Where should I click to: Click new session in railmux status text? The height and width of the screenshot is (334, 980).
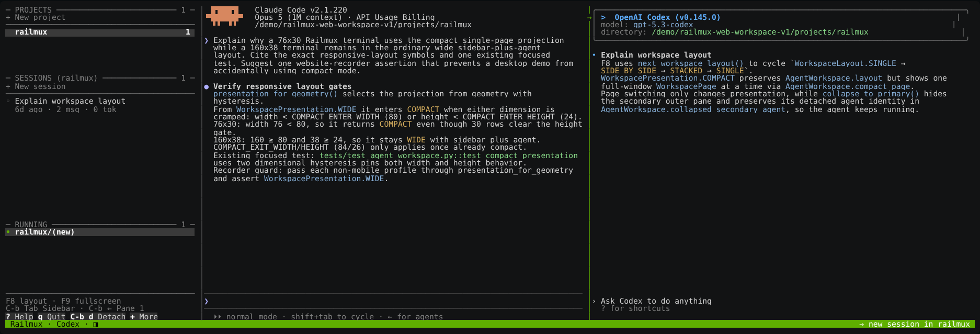tap(915, 324)
